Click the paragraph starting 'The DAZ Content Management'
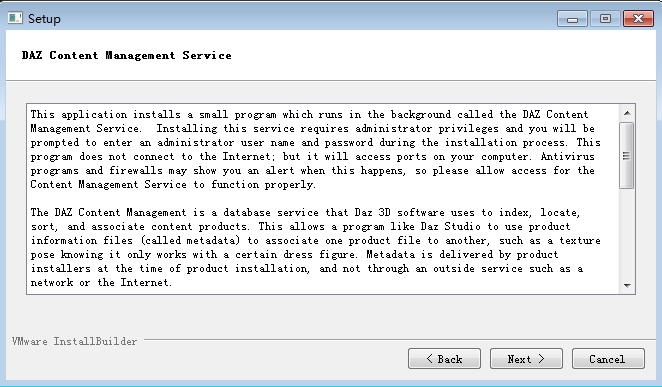The width and height of the screenshot is (662, 387). (x=315, y=247)
